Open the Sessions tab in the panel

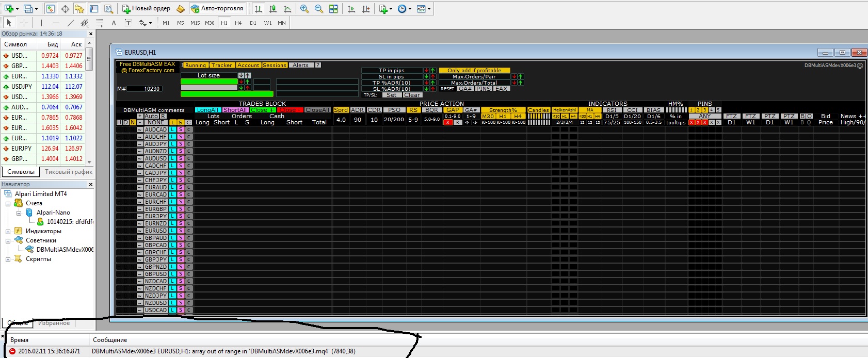coord(274,65)
